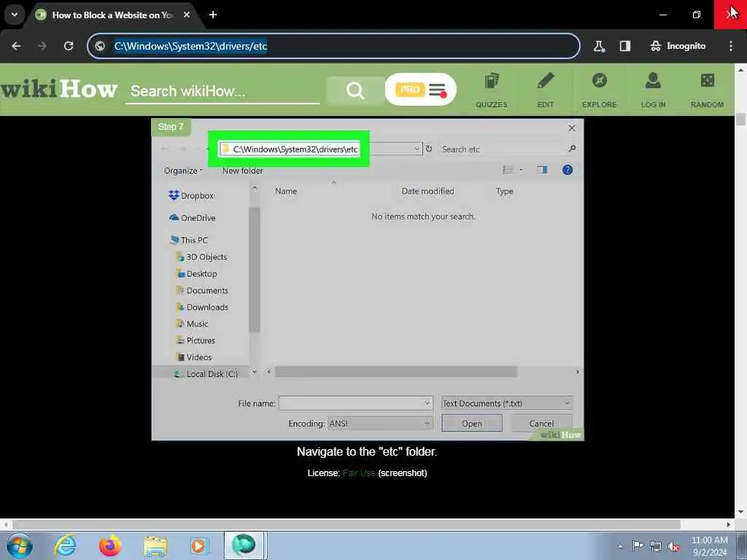Click the page vertical scrollbar thumb
This screenshot has height=560, width=747.
coord(741,119)
